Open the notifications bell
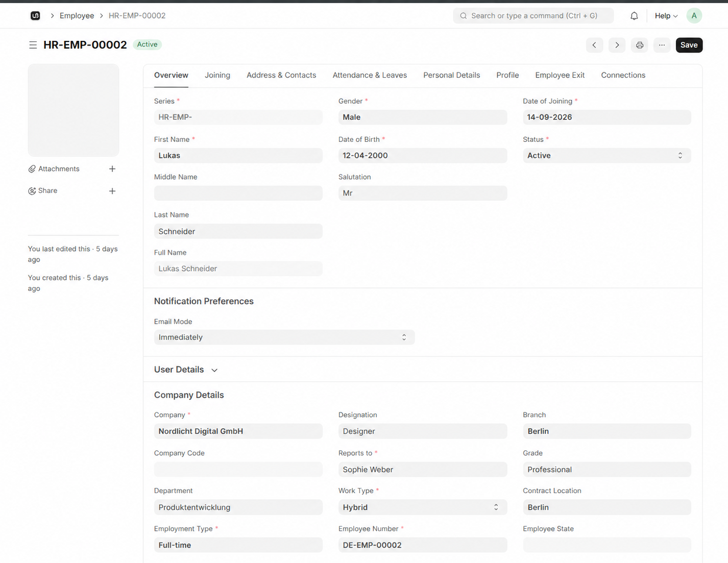Image resolution: width=728 pixels, height=563 pixels. click(634, 16)
